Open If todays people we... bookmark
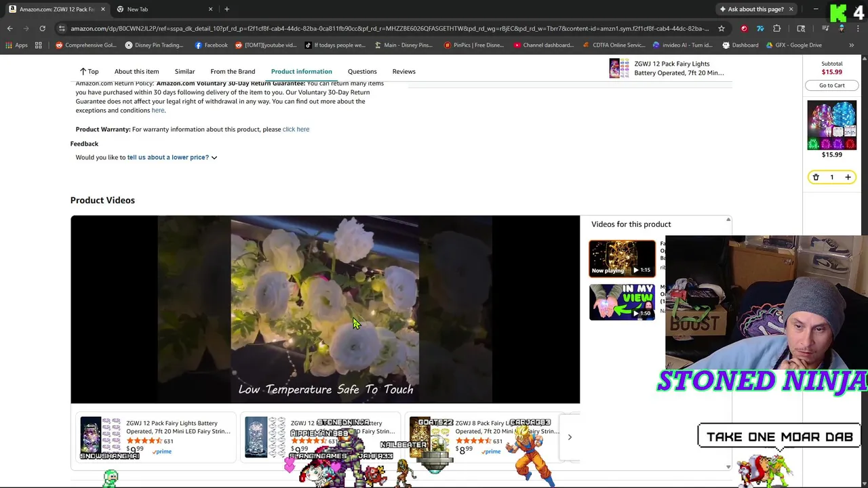The width and height of the screenshot is (868, 488). point(335,45)
